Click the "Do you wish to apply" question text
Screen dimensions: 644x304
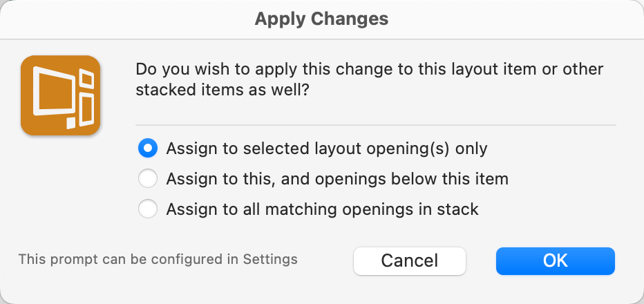(369, 70)
